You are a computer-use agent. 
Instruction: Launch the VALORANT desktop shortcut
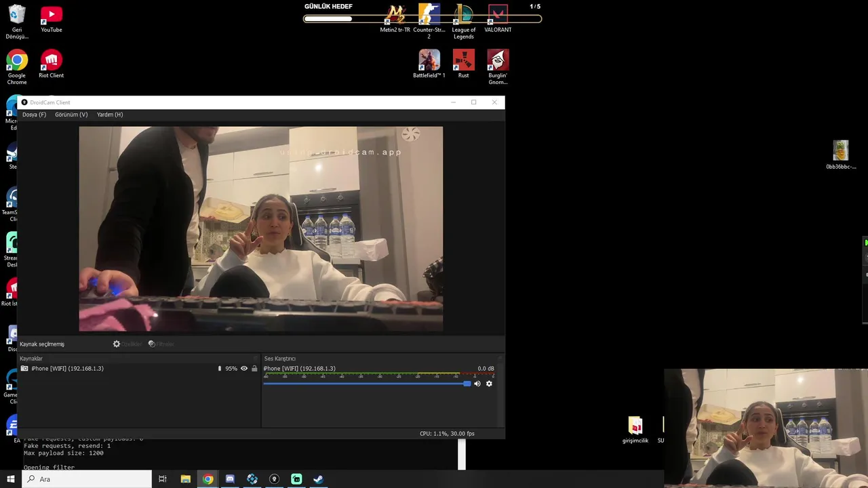(498, 18)
